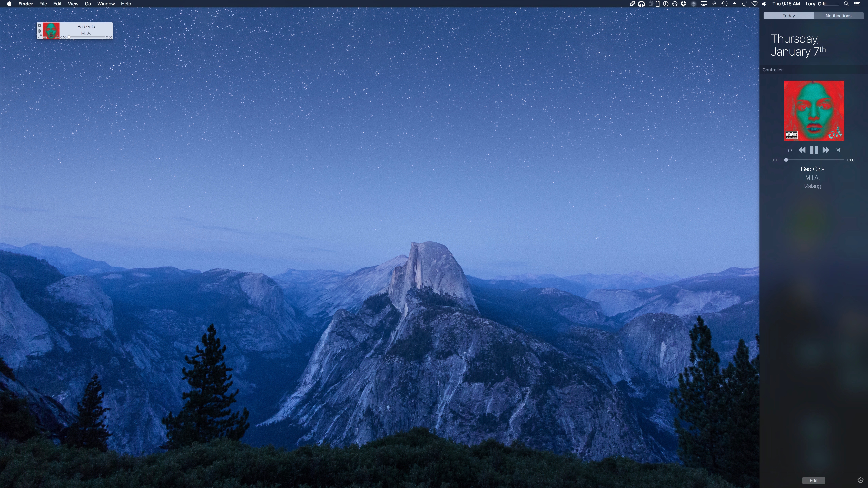Image resolution: width=868 pixels, height=488 pixels.
Task: Click the Controller widget progress slider
Action: pyautogui.click(x=815, y=160)
